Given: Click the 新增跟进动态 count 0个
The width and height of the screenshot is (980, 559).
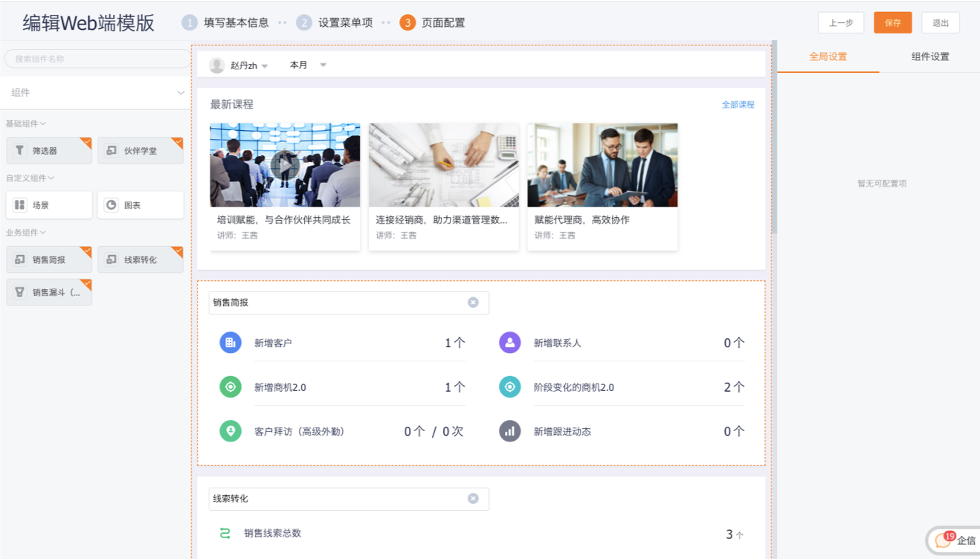Looking at the screenshot, I should tap(734, 431).
